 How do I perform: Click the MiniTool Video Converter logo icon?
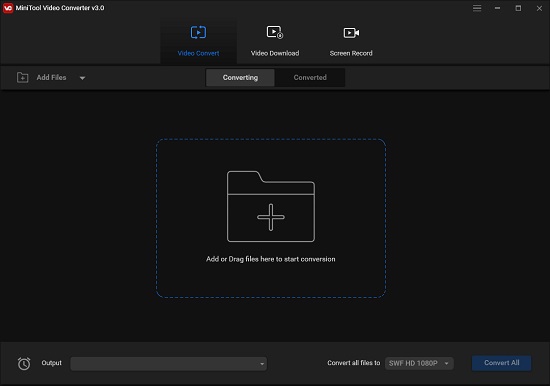pos(8,8)
